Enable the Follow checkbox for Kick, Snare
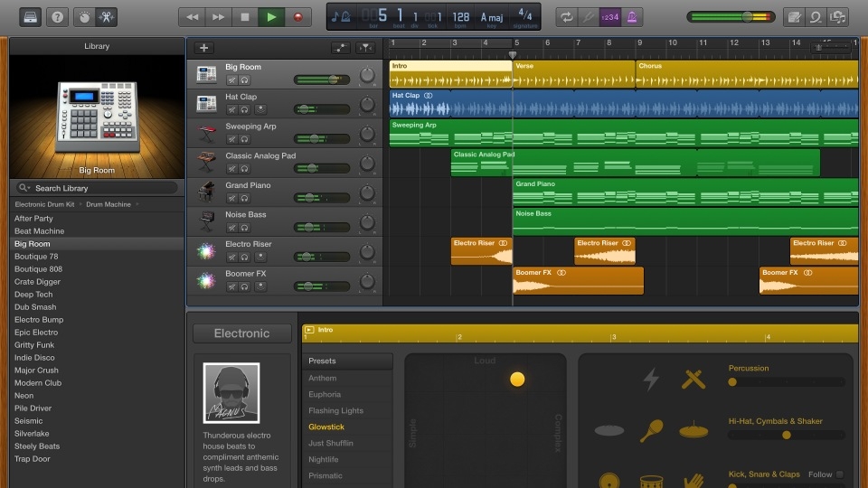Viewport: 868px width, 488px height. [x=839, y=474]
